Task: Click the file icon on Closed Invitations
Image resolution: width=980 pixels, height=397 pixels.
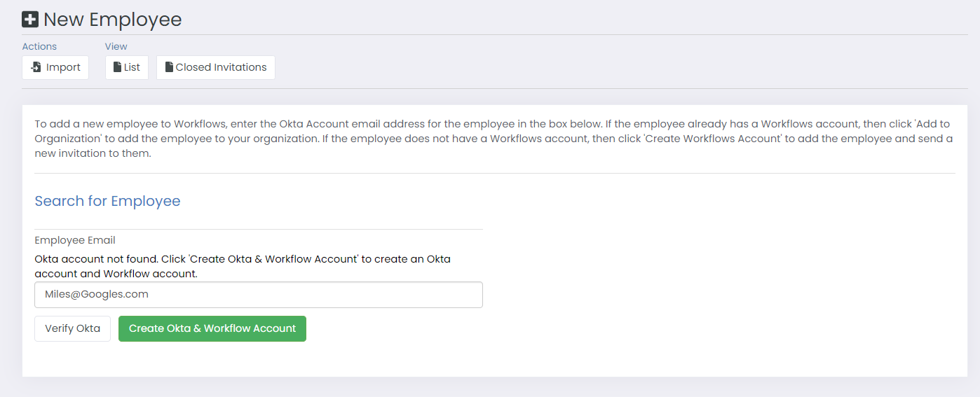Action: coord(169,67)
